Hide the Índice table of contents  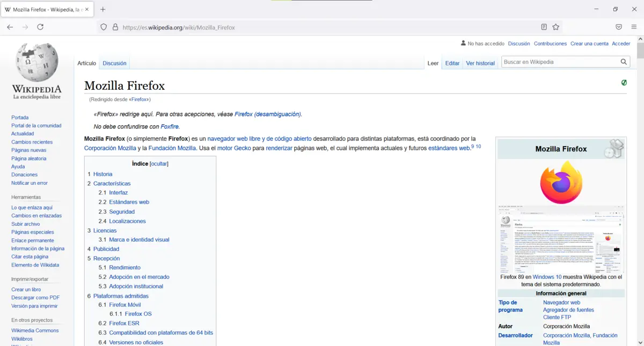(159, 164)
